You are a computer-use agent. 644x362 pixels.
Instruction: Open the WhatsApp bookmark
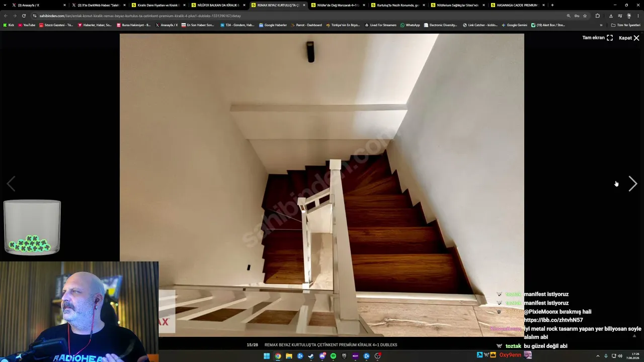(410, 25)
